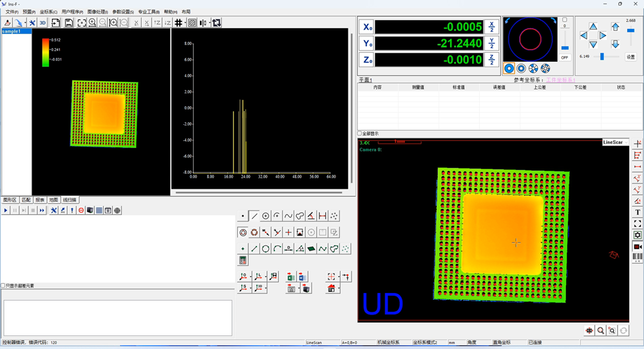Image resolution: width=644 pixels, height=349 pixels.
Task: Toggle the 只显示超差元素 checkbox
Action: point(3,286)
